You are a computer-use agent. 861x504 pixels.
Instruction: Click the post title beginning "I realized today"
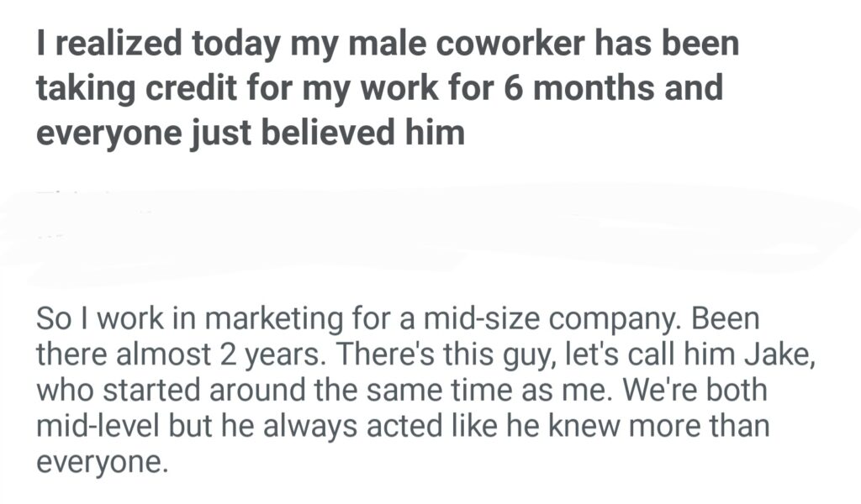click(387, 45)
